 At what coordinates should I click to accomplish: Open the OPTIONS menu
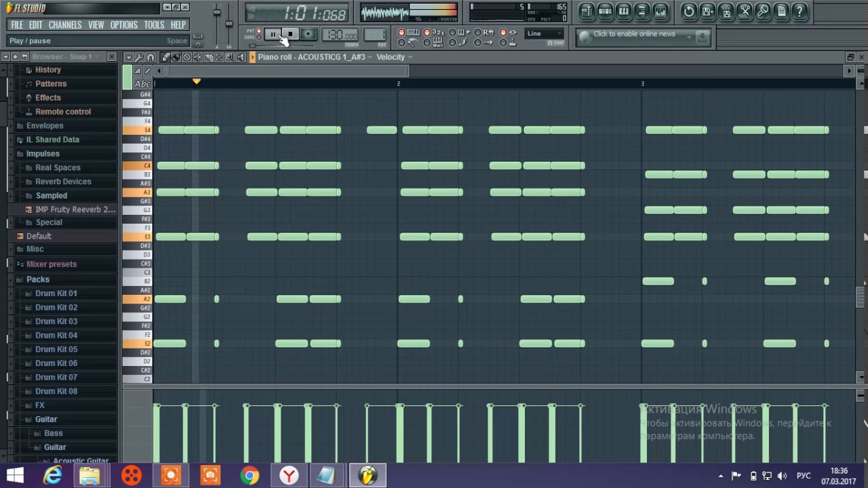[124, 24]
